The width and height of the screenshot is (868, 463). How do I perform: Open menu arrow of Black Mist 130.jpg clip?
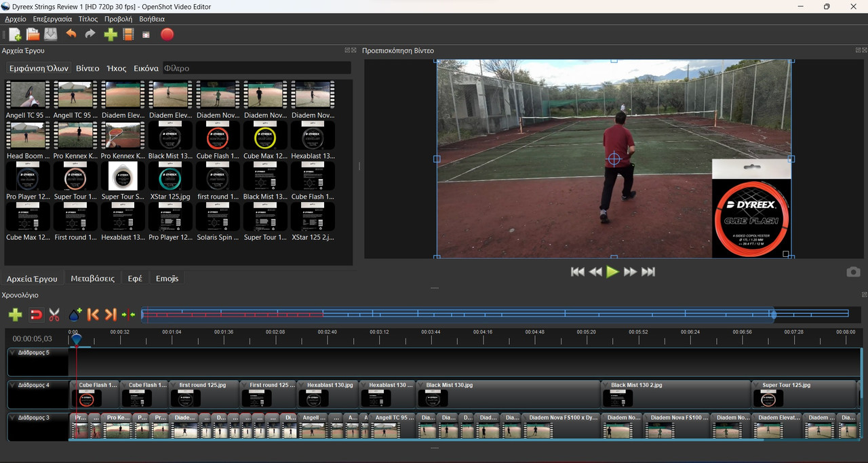tap(421, 385)
